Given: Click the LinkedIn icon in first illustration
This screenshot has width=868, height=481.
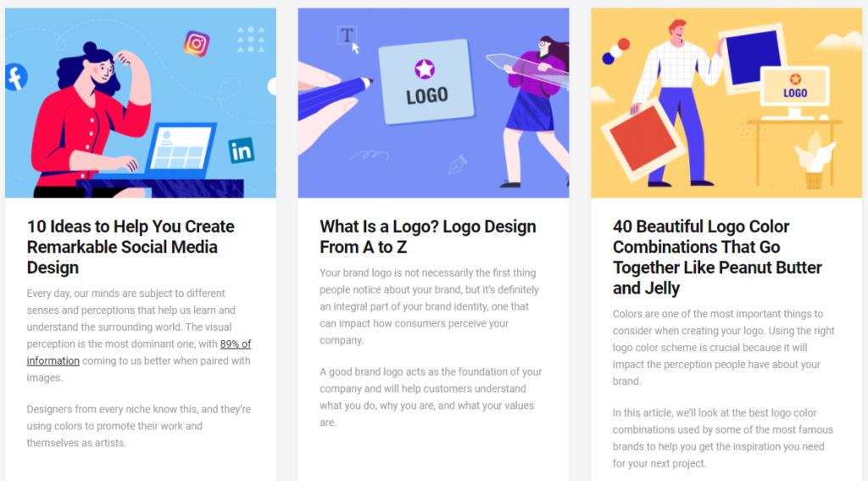Looking at the screenshot, I should tap(242, 151).
